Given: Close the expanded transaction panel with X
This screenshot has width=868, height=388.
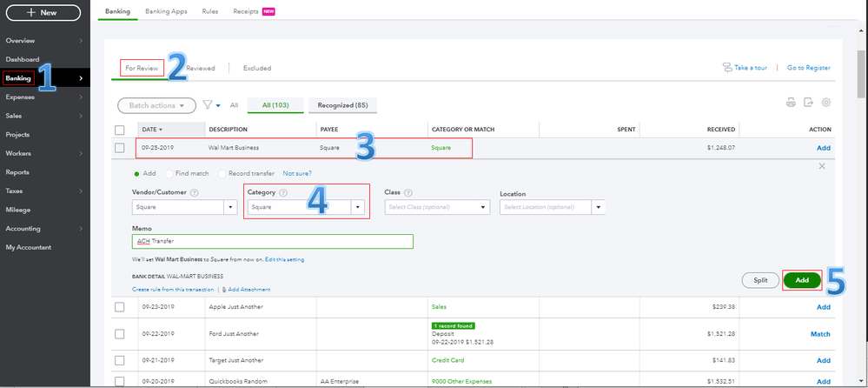Looking at the screenshot, I should click(822, 166).
